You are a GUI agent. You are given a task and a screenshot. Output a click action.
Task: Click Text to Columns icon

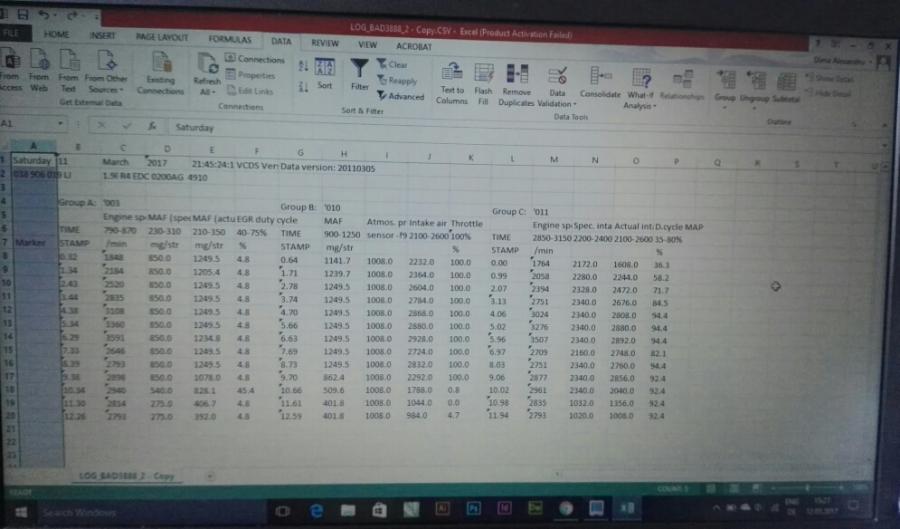pyautogui.click(x=452, y=75)
